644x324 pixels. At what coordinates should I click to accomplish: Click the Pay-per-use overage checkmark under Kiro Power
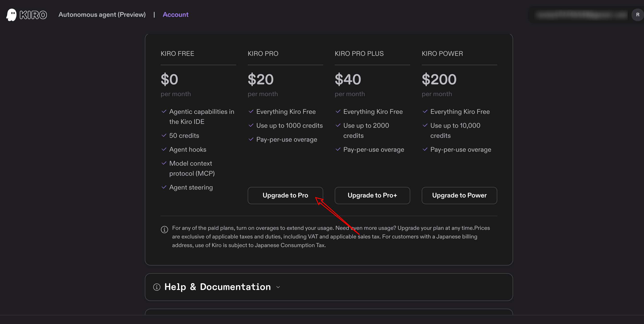(425, 149)
